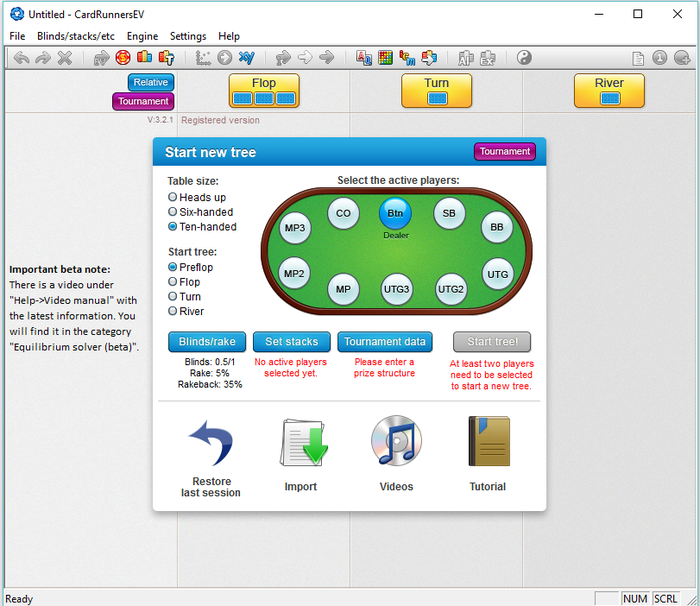
Task: Open the Help menu
Action: pyautogui.click(x=229, y=36)
